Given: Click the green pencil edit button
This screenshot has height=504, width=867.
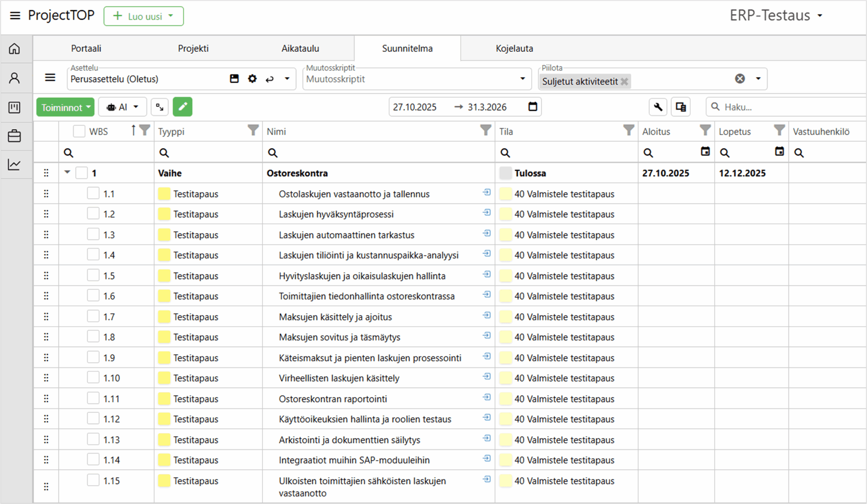Looking at the screenshot, I should click(182, 107).
